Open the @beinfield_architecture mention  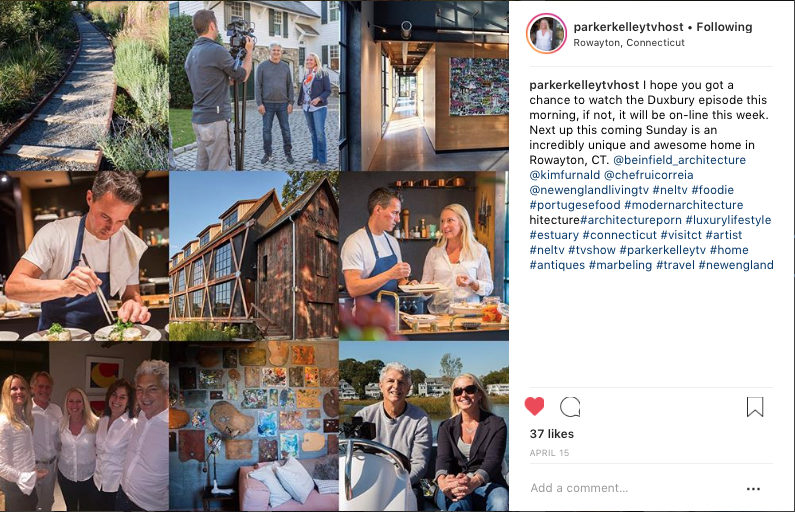pyautogui.click(x=679, y=160)
